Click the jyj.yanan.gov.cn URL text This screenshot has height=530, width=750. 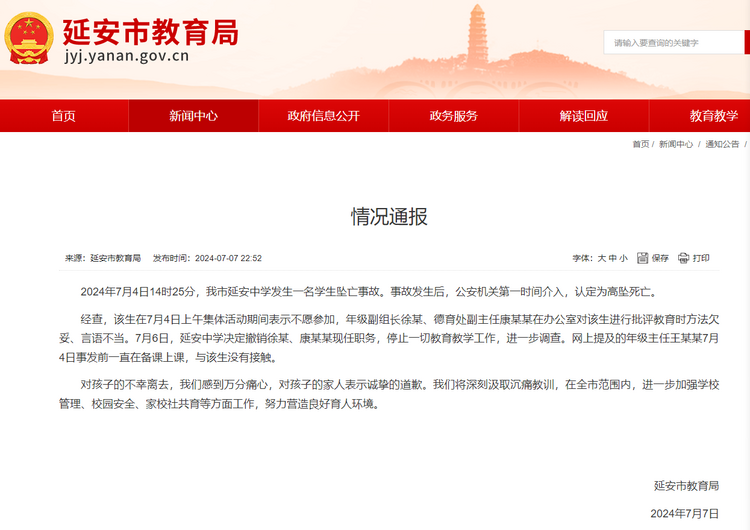(x=127, y=56)
